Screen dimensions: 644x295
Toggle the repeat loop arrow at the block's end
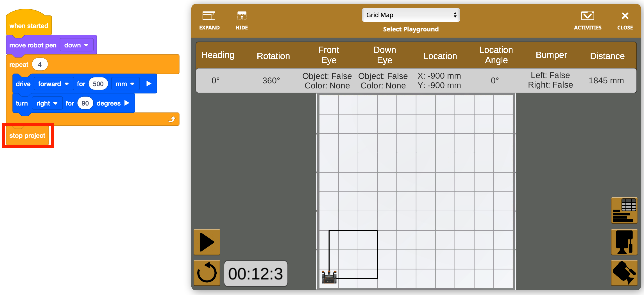172,119
